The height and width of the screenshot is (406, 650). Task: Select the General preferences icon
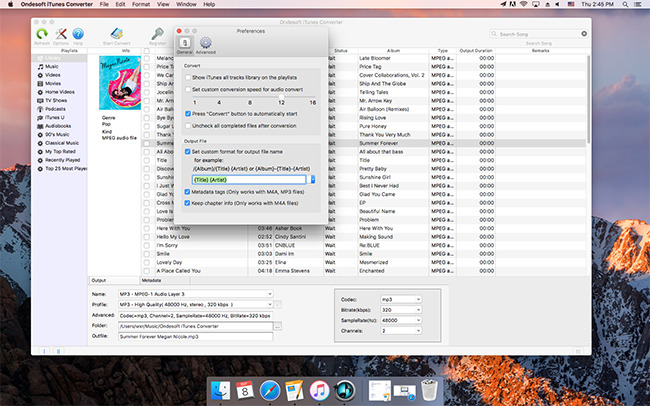(184, 43)
